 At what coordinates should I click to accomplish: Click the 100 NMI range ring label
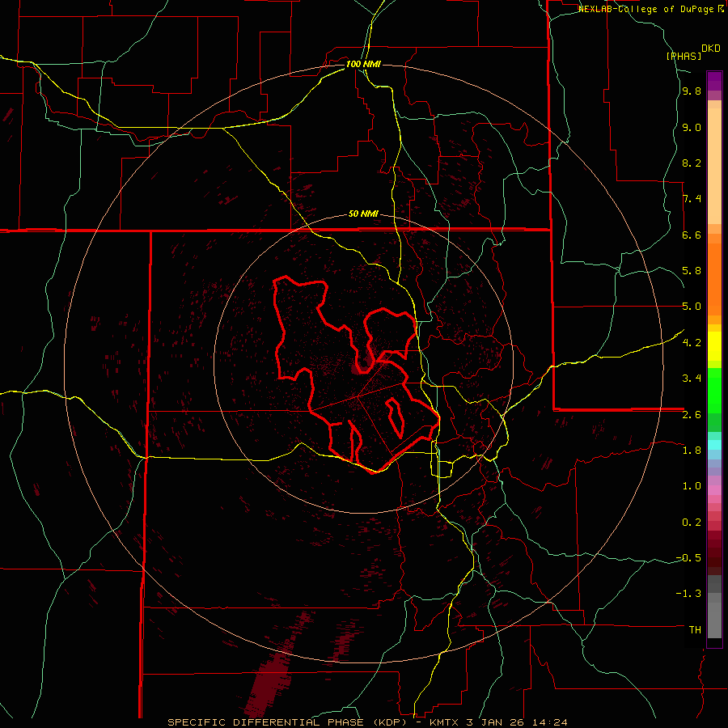coord(363,64)
